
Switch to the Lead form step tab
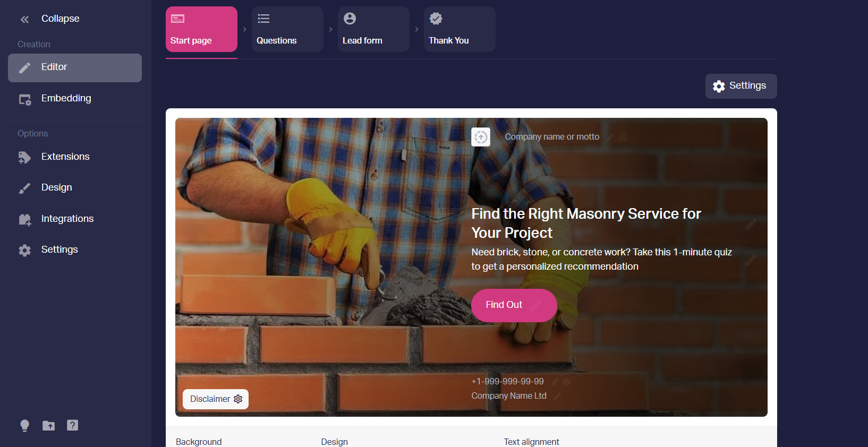(373, 29)
